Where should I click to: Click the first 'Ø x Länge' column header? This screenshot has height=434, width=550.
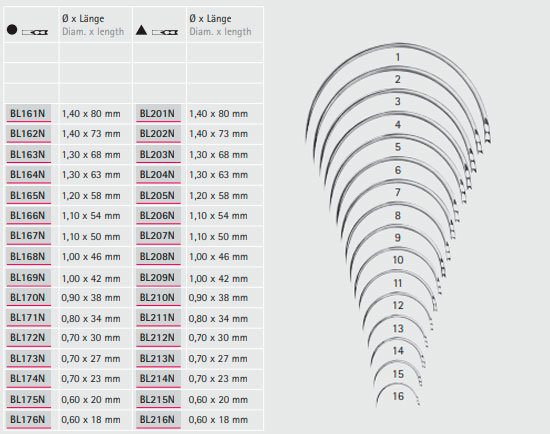[x=83, y=19]
